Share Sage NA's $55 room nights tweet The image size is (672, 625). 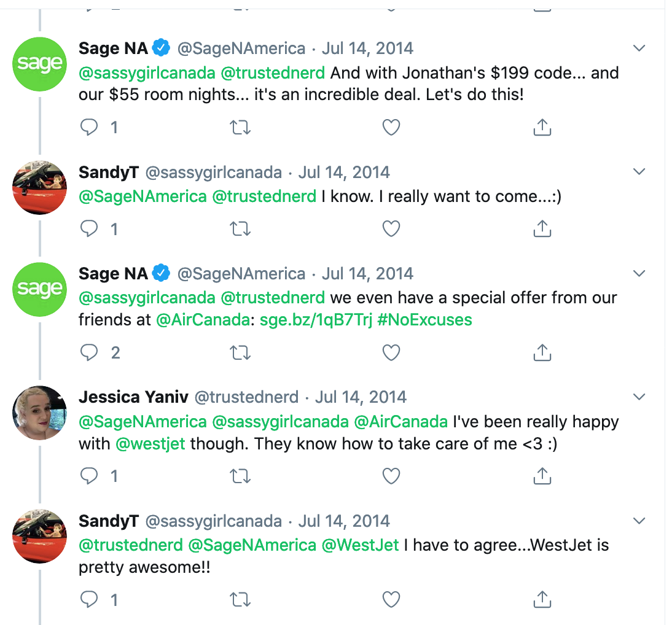tap(542, 127)
